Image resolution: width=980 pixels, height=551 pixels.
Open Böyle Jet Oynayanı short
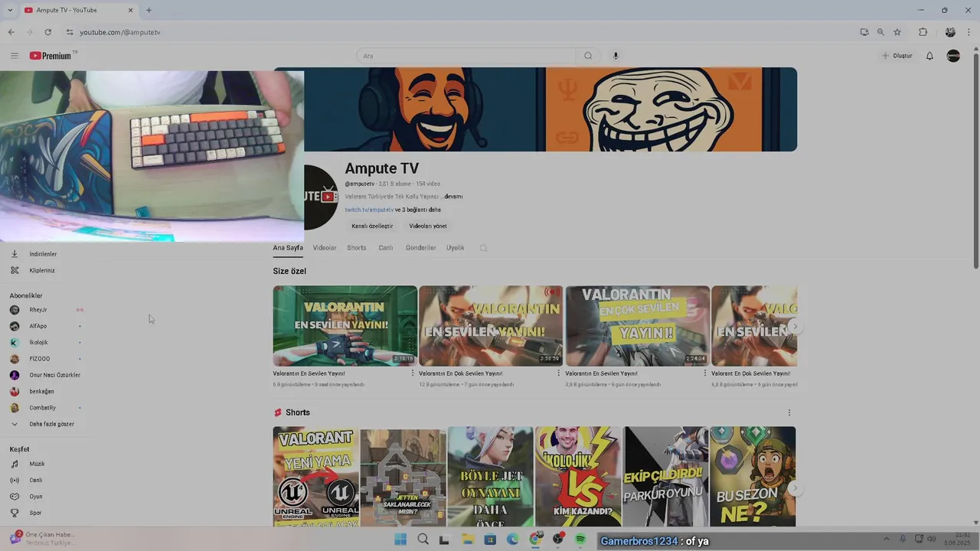(x=491, y=476)
